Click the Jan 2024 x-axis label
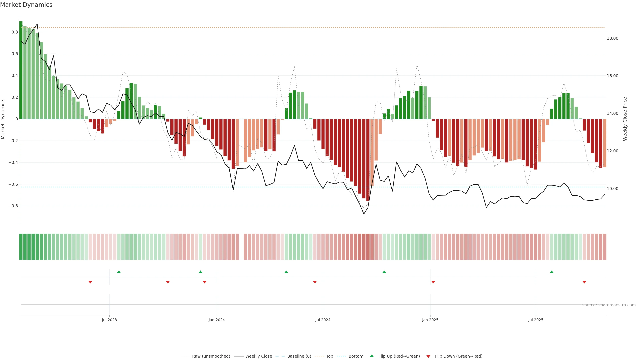Screen dimensions: 644x362 (217, 320)
